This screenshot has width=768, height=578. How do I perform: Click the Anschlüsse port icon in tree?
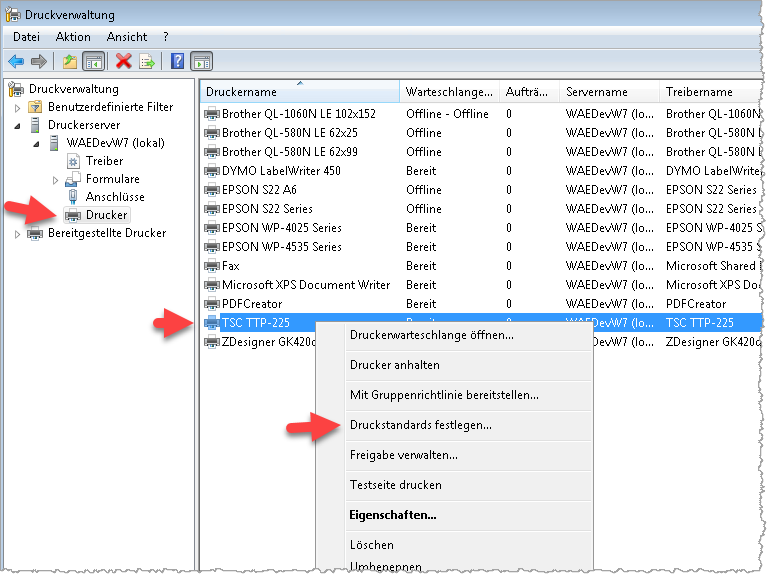(x=73, y=196)
